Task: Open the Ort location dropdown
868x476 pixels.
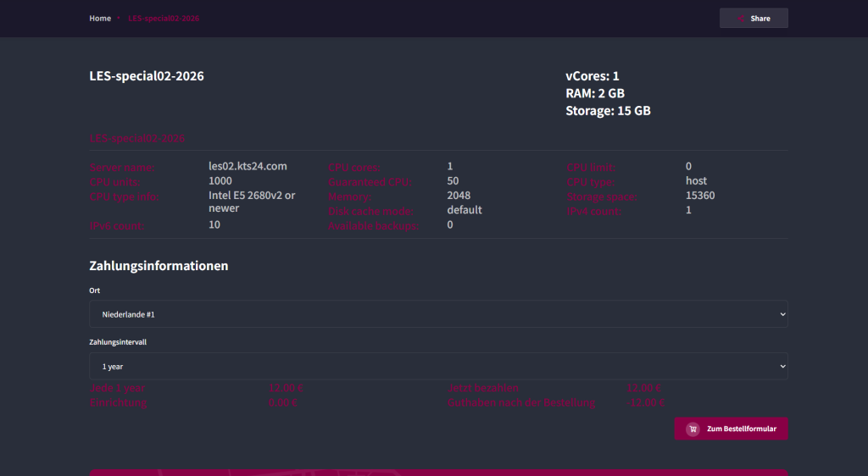Action: point(438,314)
